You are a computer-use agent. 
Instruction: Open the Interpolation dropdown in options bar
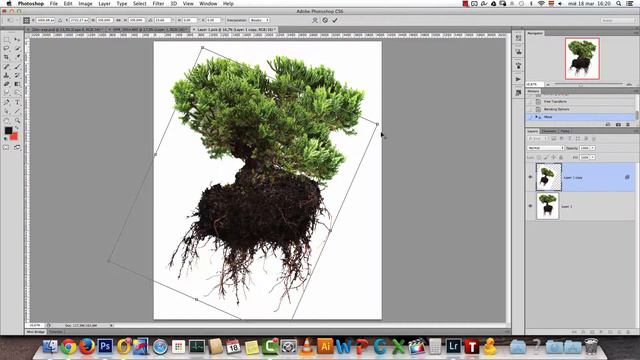point(259,20)
